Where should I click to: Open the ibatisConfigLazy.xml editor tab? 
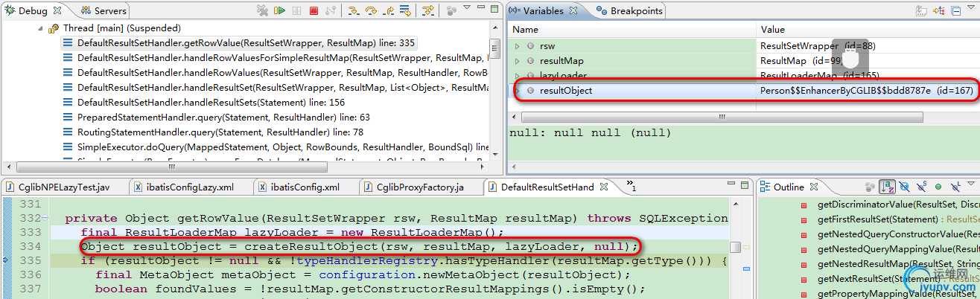pyautogui.click(x=185, y=187)
